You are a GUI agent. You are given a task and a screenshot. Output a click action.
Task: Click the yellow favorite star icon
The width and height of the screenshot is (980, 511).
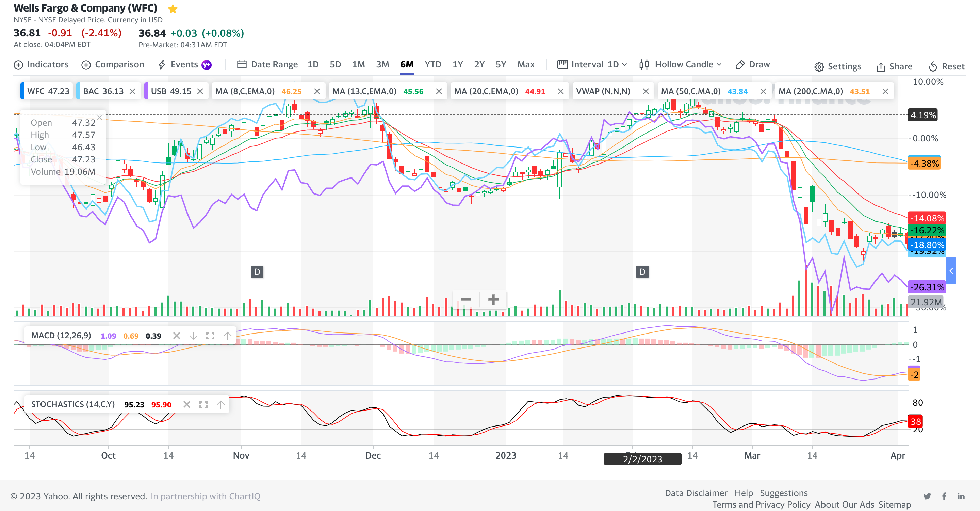[173, 9]
